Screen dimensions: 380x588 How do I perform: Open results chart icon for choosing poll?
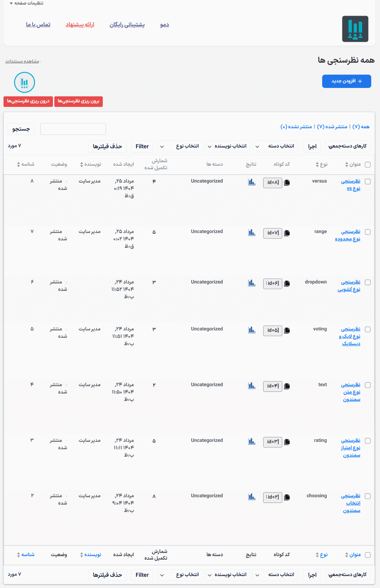pyautogui.click(x=252, y=497)
